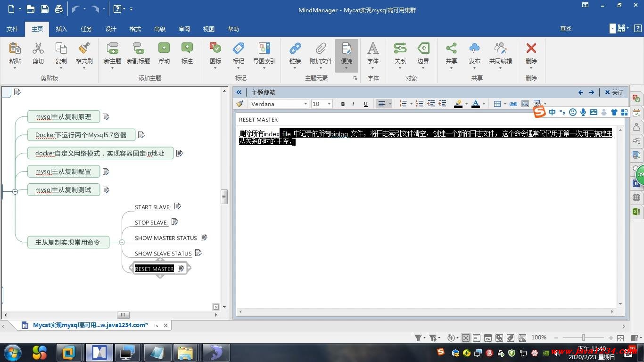Toggle the tag view icon in status bar

[511, 338]
